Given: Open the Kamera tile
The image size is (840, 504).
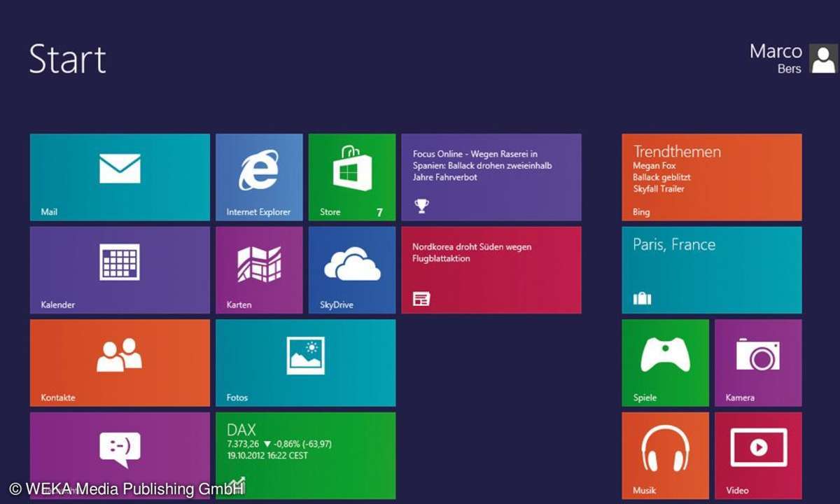Looking at the screenshot, I should click(x=758, y=363).
